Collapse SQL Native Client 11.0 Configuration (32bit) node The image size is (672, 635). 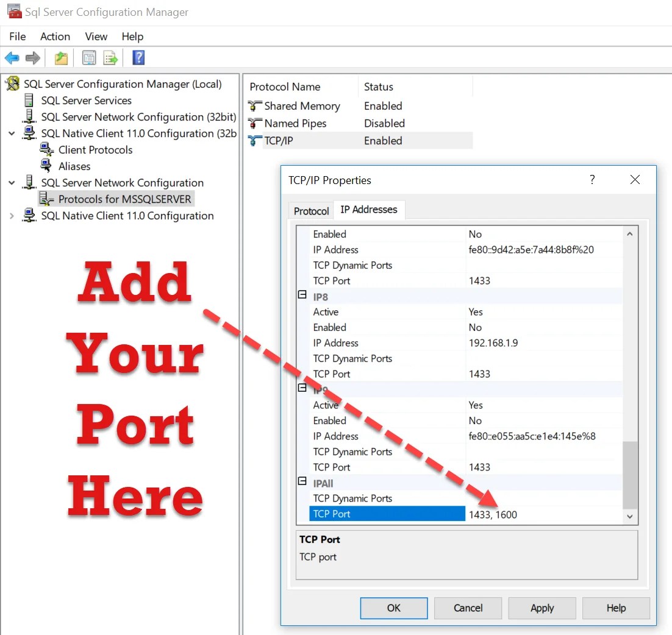(12, 133)
